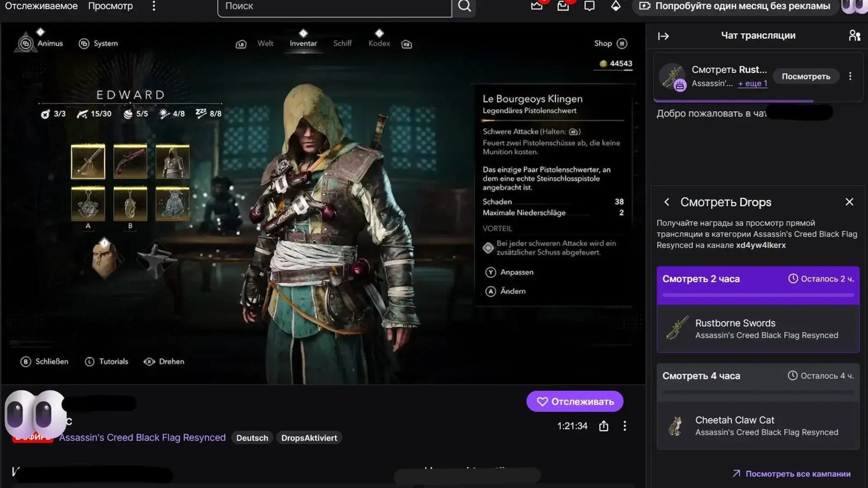Click the Shop menu icon
Image resolution: width=868 pixels, height=488 pixels.
click(622, 43)
